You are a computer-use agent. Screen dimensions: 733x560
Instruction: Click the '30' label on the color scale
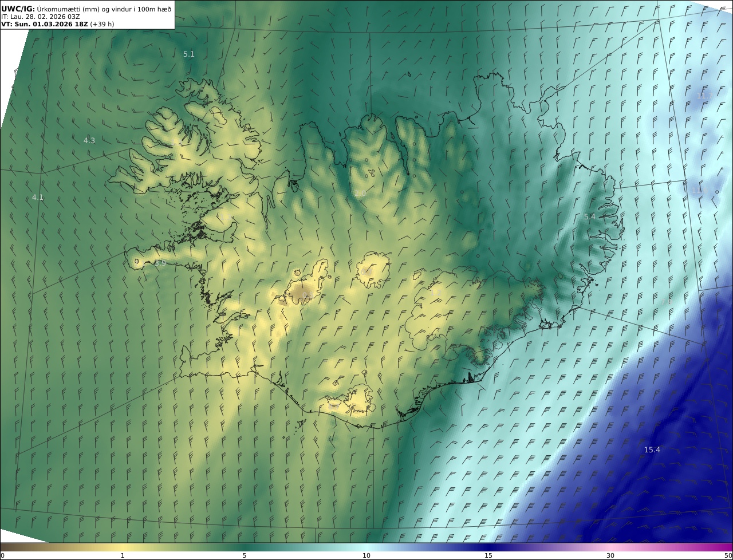click(x=610, y=555)
